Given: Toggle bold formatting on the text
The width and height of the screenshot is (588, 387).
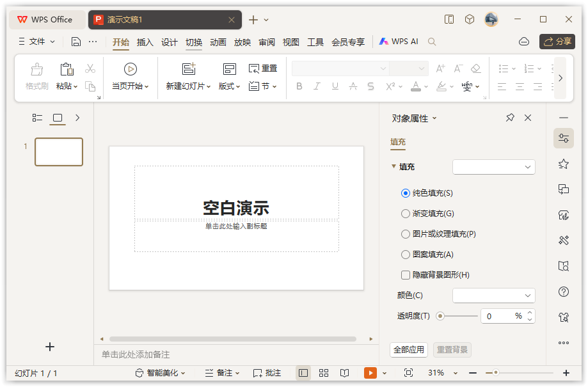Looking at the screenshot, I should 299,86.
